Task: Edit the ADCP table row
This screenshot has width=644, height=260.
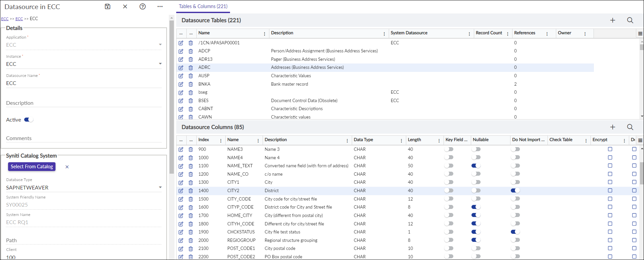Action: click(x=181, y=51)
